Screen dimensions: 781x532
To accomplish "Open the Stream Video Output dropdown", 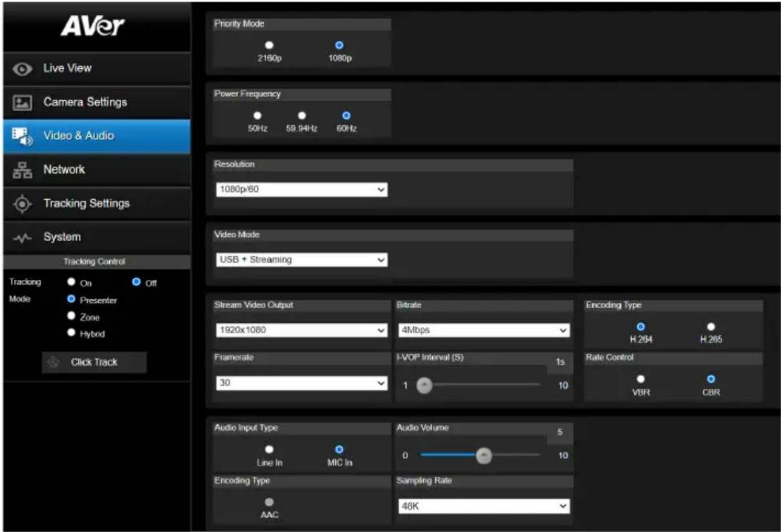I will coord(301,330).
